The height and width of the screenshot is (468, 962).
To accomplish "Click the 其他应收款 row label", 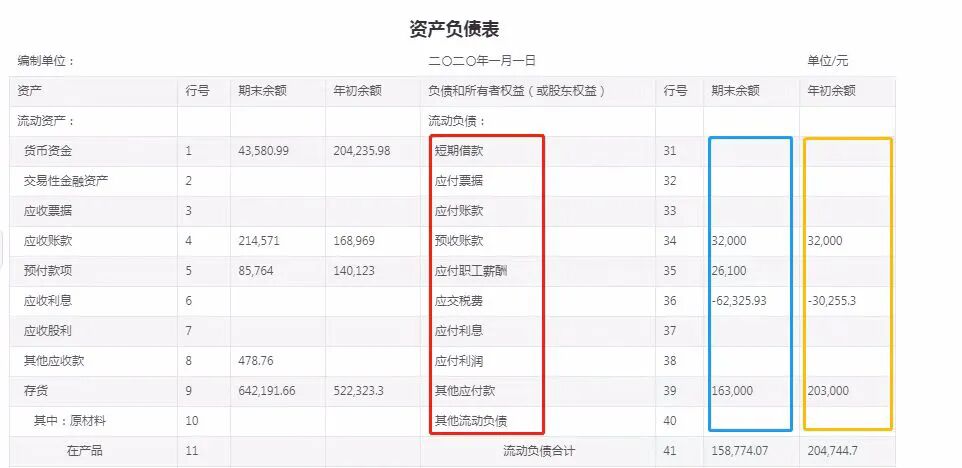I will click(54, 361).
